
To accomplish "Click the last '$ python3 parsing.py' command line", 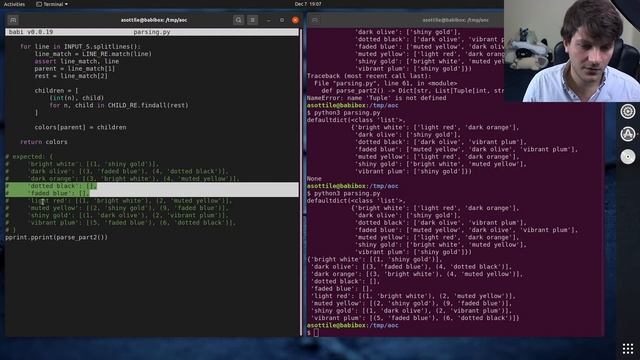I will [x=344, y=193].
